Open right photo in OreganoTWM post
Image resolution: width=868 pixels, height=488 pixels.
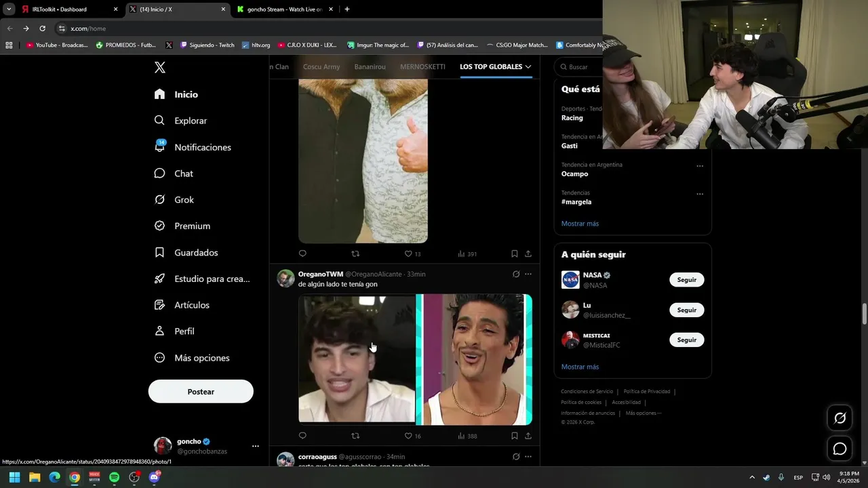click(x=475, y=359)
